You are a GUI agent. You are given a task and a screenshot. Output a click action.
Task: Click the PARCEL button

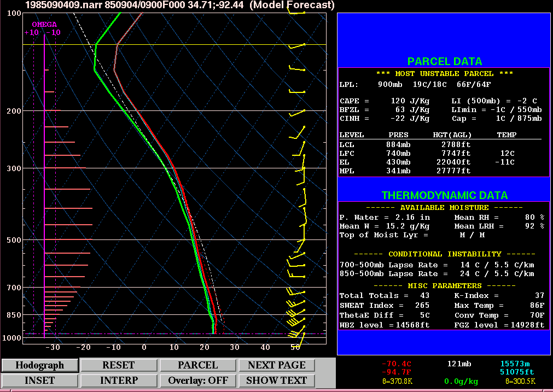pos(197,365)
